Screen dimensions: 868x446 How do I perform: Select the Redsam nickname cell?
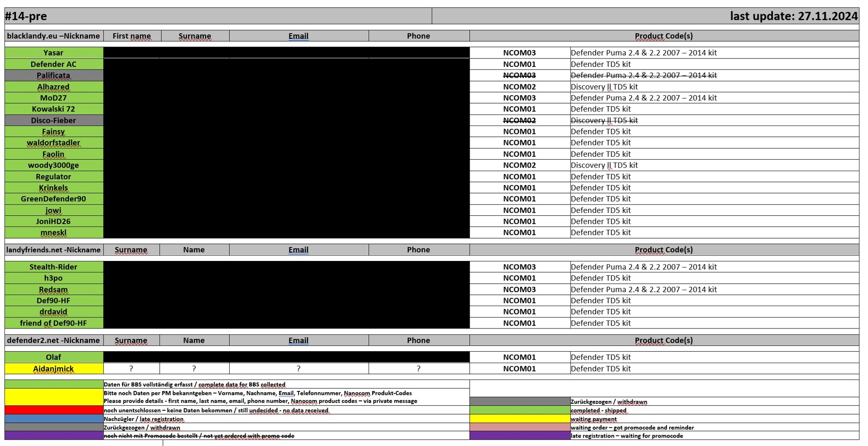tap(54, 289)
